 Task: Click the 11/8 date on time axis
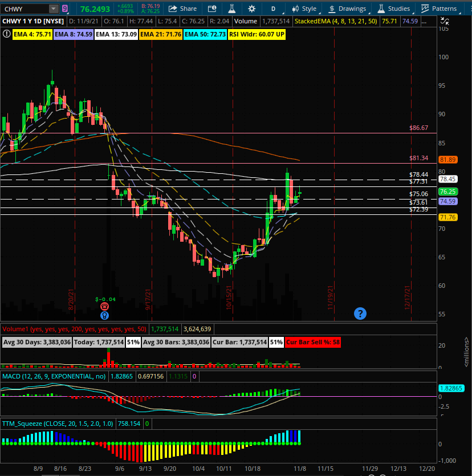(300, 469)
